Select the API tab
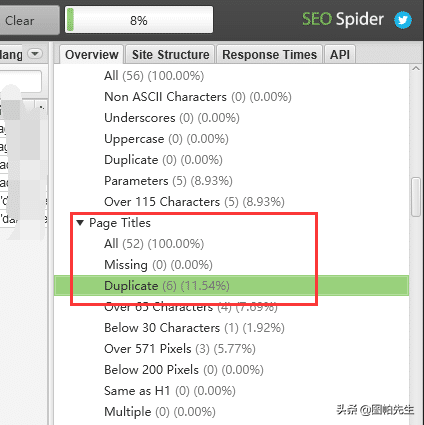This screenshot has width=424, height=425. (340, 55)
